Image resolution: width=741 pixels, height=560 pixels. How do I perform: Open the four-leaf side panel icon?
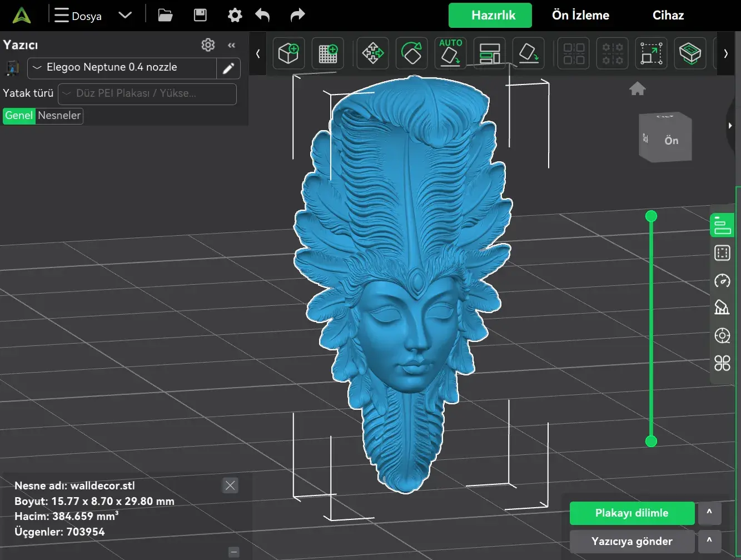click(x=722, y=363)
